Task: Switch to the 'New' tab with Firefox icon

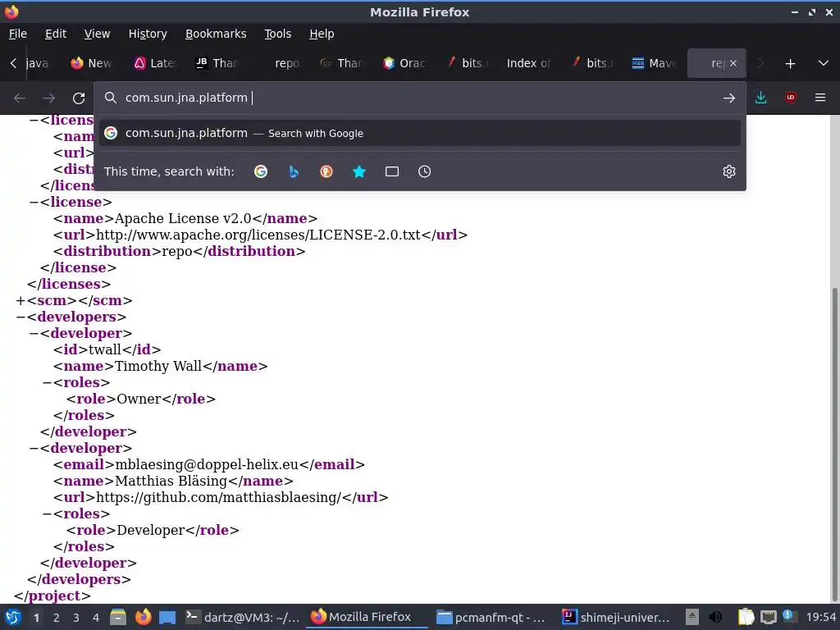Action: tap(91, 63)
